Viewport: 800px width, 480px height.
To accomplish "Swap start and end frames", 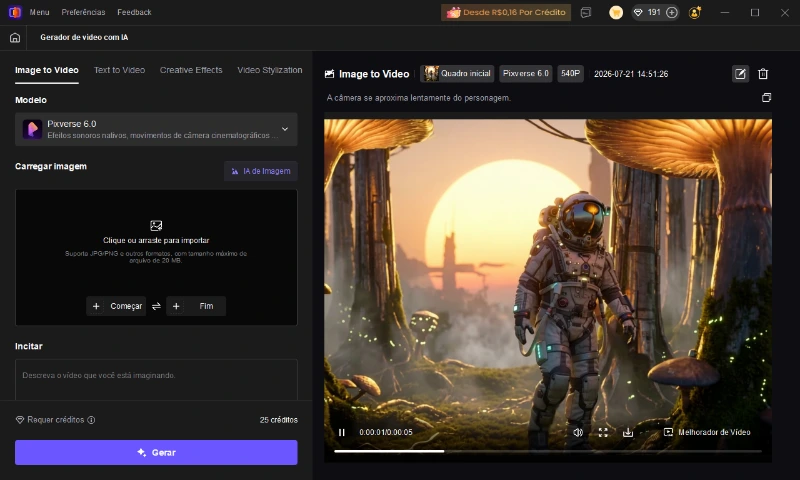I will (156, 306).
